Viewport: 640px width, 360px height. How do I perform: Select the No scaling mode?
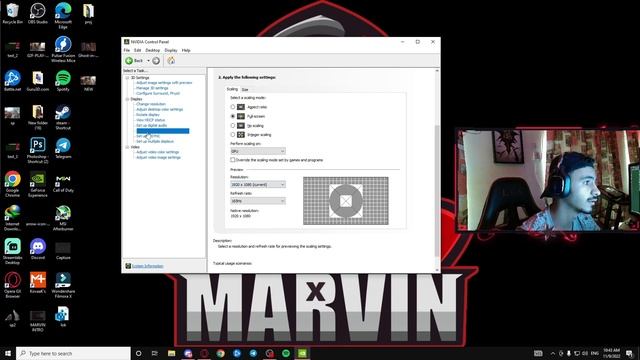(x=233, y=126)
